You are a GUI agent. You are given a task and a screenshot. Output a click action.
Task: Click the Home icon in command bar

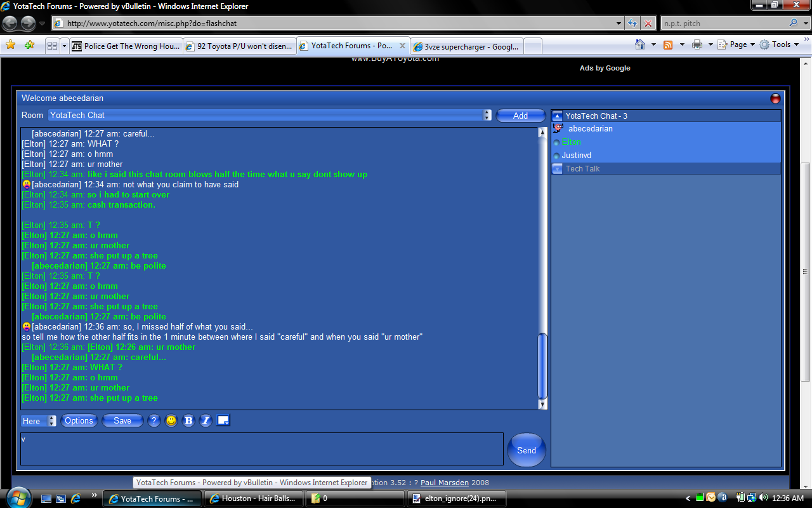pos(641,44)
